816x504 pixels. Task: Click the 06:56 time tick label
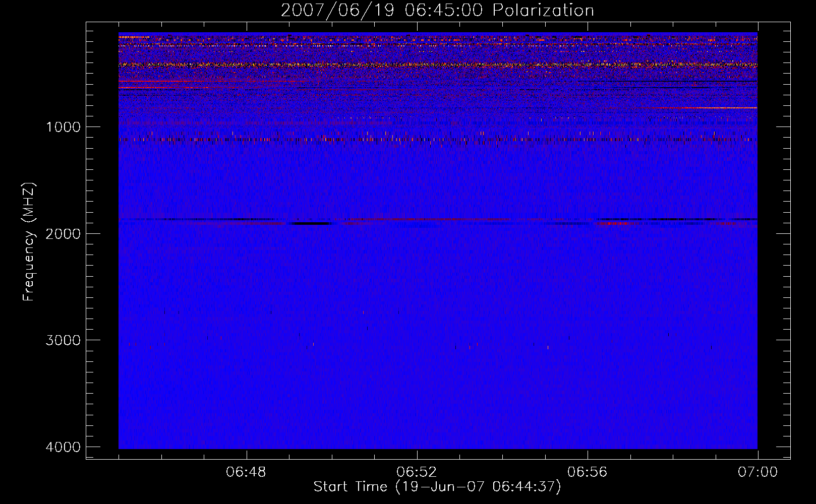587,472
